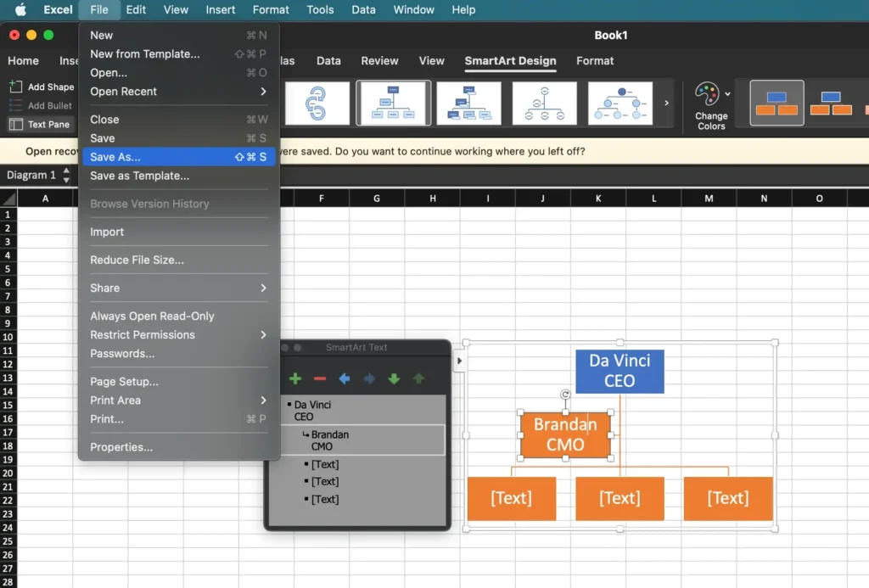Screen dimensions: 869x588
Task: Choose Import in the File menu
Action: 178,232
